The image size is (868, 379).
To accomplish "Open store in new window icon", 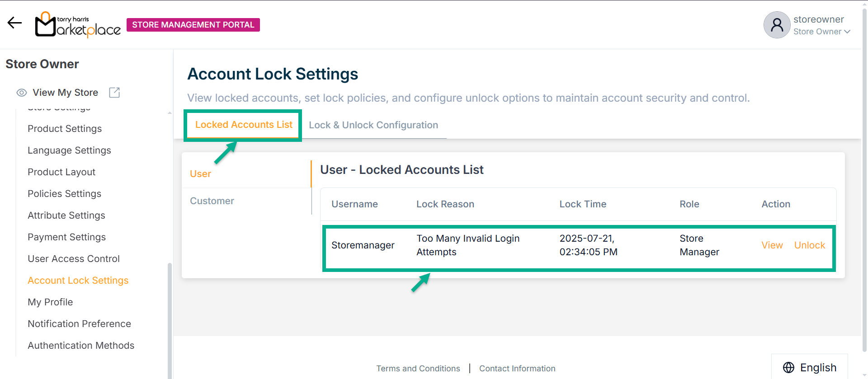I will click(114, 93).
